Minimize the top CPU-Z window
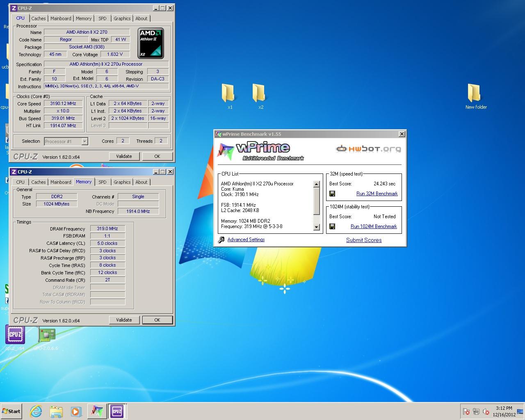 156,8
